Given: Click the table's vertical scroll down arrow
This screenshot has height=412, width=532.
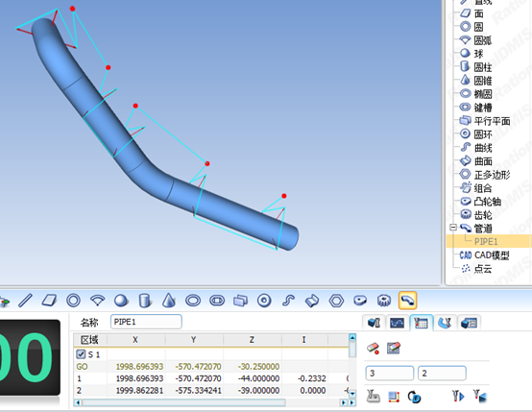Looking at the screenshot, I should point(352,394).
